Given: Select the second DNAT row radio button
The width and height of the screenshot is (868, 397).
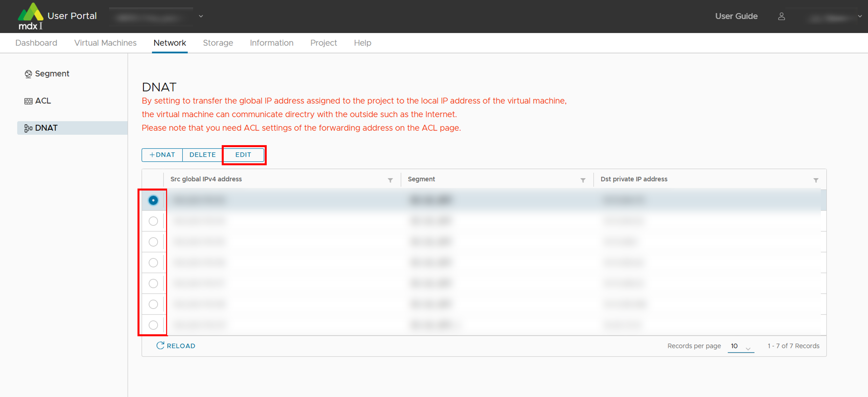Looking at the screenshot, I should (x=153, y=221).
